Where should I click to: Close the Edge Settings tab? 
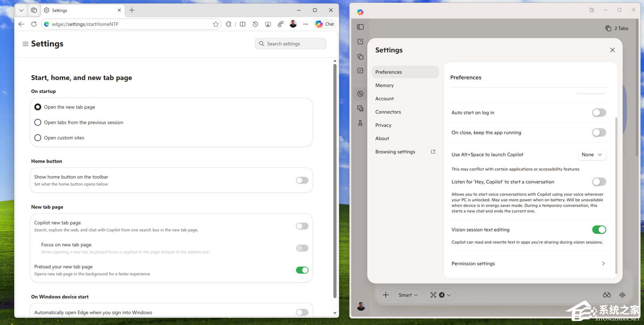click(119, 10)
